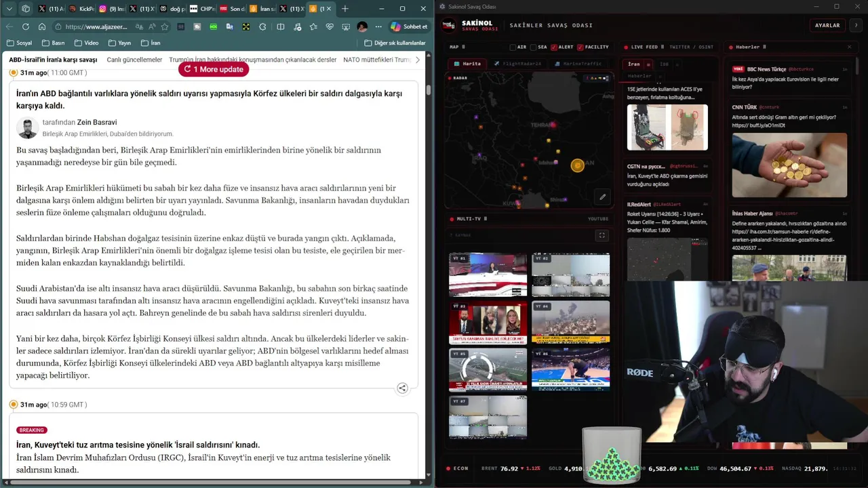Click the translate icon in address bar

pos(138,26)
